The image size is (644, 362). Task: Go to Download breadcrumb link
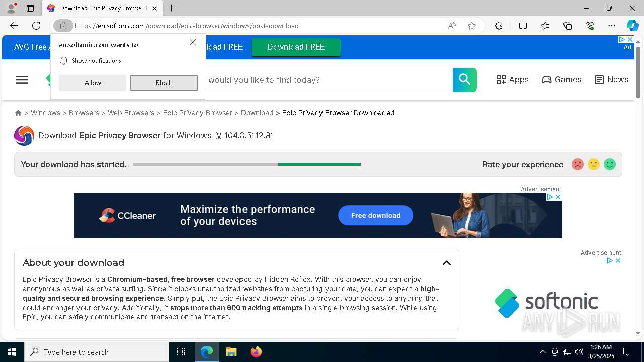(x=257, y=113)
